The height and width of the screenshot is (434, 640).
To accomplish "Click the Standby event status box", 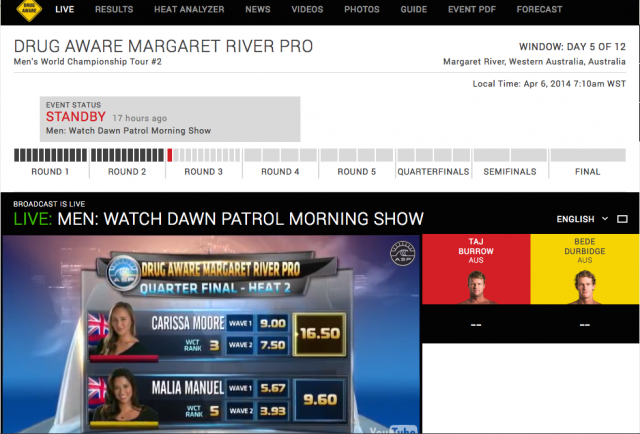I will [170, 118].
